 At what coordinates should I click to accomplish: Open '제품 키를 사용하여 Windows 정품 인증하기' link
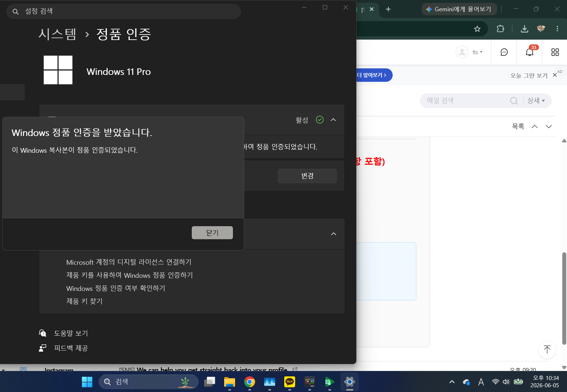coord(130,275)
